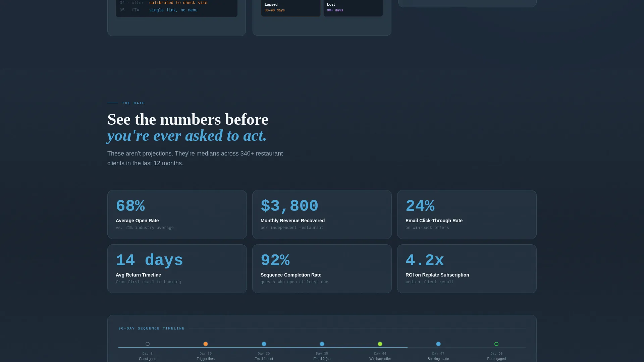Click the 24% value
The image size is (644, 362).
coord(420,206)
